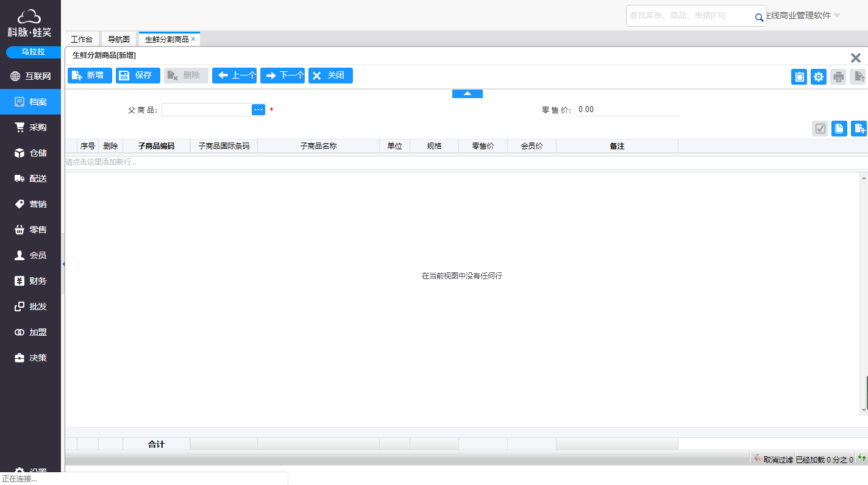The image size is (868, 485).
Task: Open 加盟 in the left sidebar
Action: point(30,332)
